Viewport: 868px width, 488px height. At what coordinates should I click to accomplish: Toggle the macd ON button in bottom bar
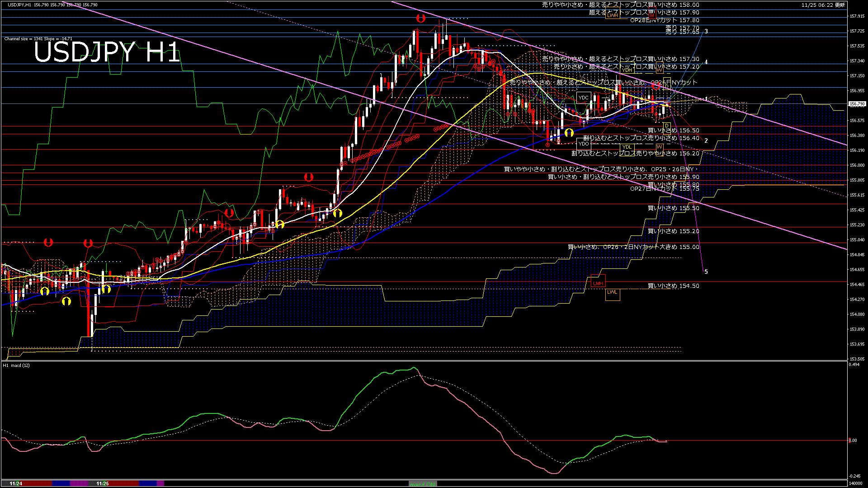pyautogui.click(x=422, y=484)
